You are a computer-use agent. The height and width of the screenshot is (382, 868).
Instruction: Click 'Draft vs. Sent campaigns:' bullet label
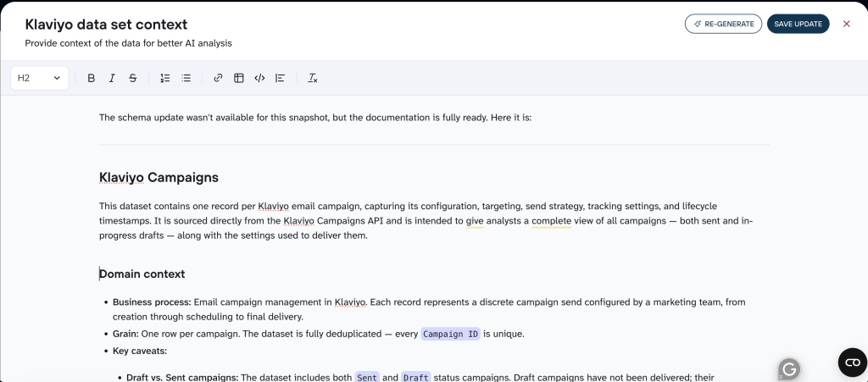(182, 378)
